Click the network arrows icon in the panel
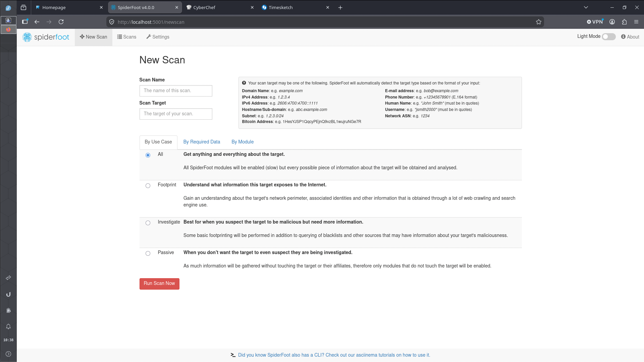644x362 pixels. pos(8,278)
